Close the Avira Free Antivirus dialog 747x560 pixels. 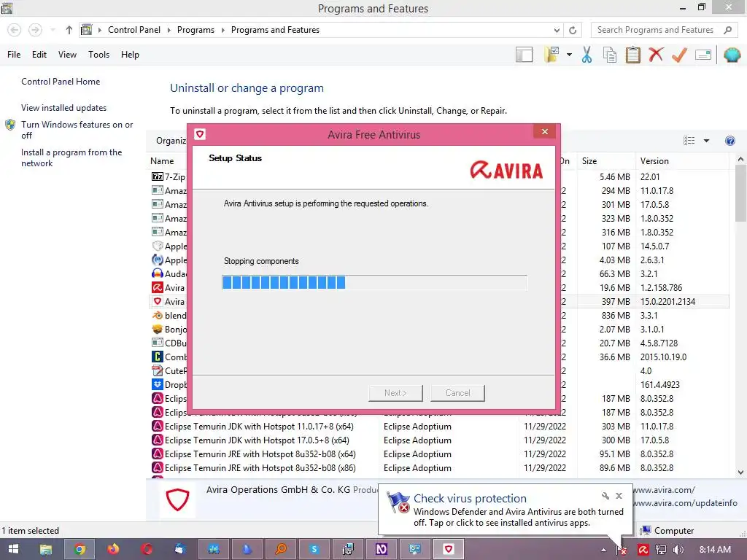[544, 132]
